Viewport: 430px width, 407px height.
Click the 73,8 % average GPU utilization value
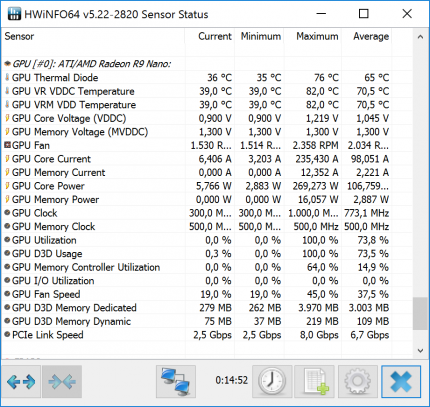pos(373,240)
